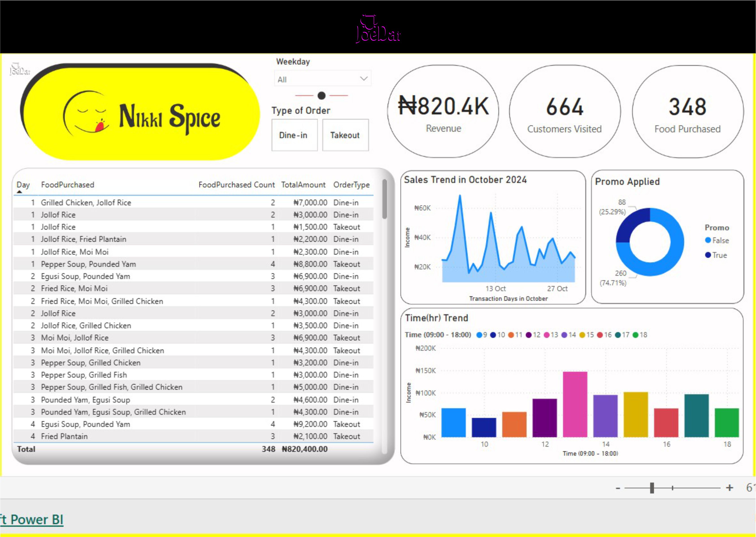The image size is (756, 537).
Task: Click the FoodPurchased column header
Action: point(67,185)
